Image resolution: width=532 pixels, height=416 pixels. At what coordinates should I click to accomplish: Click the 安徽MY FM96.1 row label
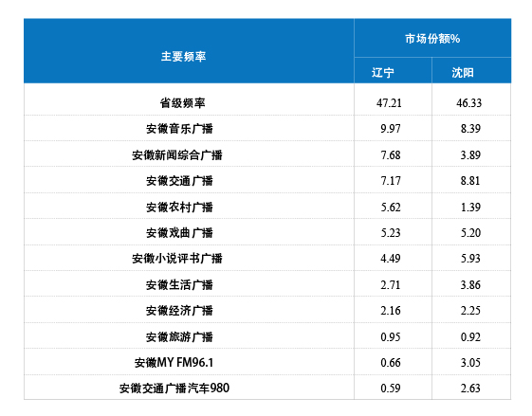(x=174, y=362)
